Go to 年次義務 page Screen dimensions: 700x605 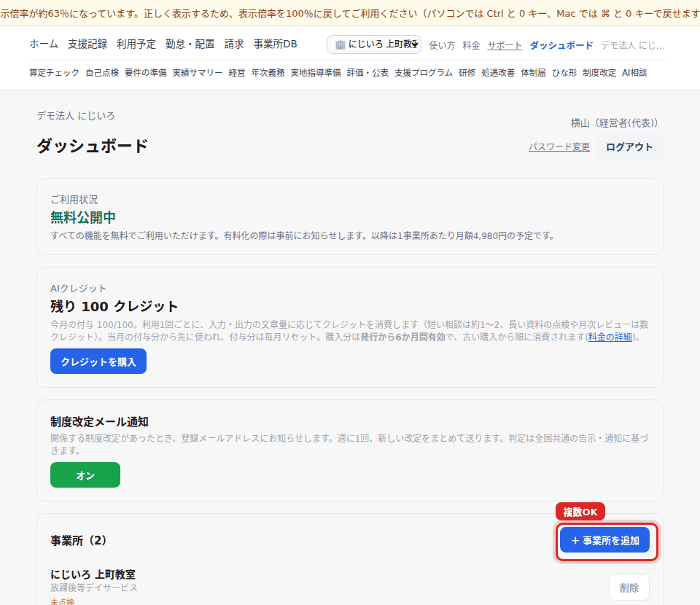[268, 73]
